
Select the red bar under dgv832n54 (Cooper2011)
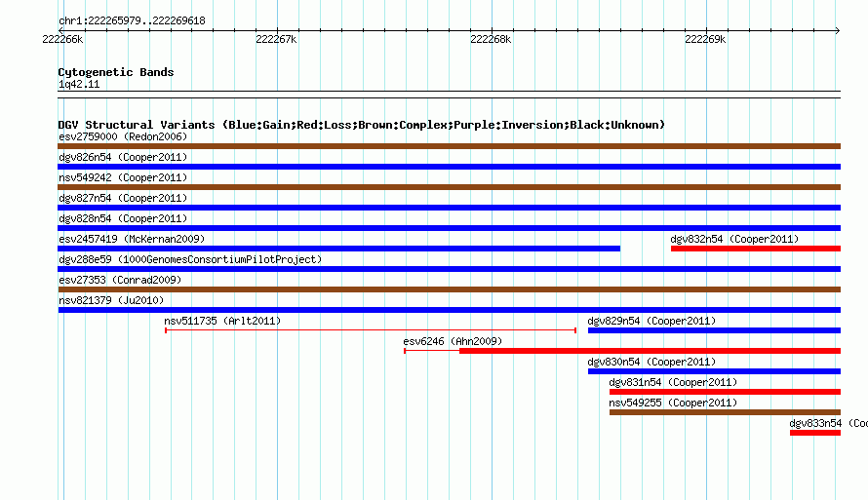tap(756, 249)
